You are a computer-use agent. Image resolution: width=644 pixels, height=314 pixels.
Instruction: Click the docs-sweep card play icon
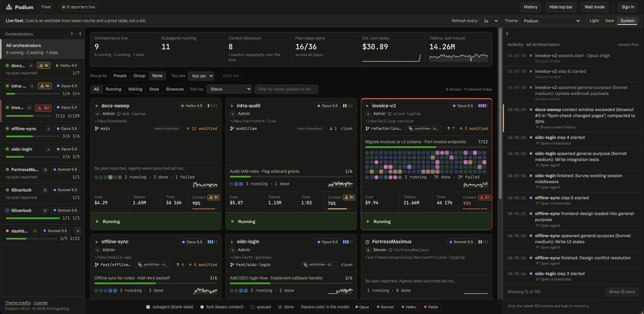(x=97, y=106)
